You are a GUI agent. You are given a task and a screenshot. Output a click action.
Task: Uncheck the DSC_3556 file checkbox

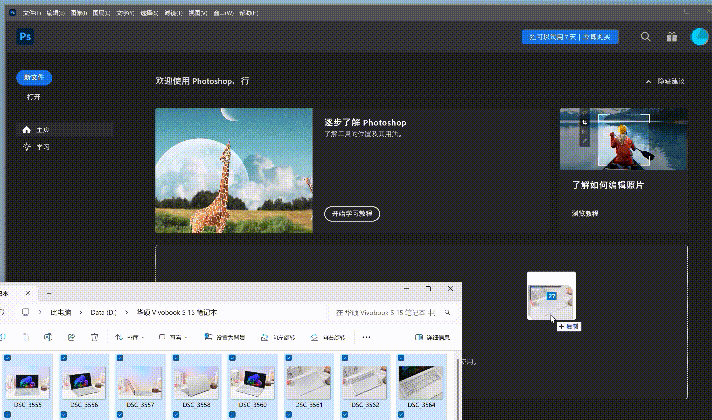click(x=64, y=358)
